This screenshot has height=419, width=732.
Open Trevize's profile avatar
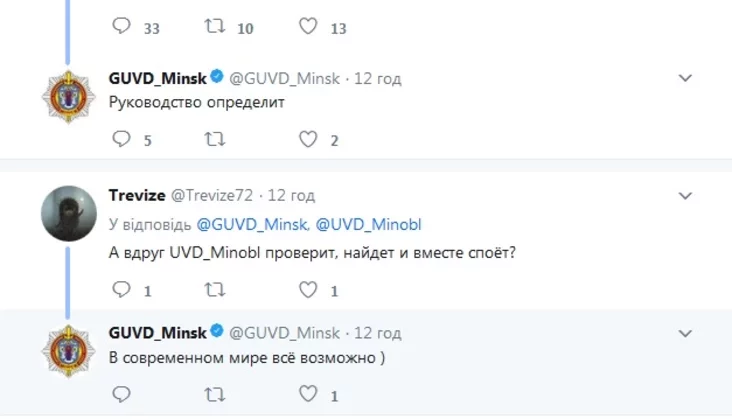(x=67, y=211)
